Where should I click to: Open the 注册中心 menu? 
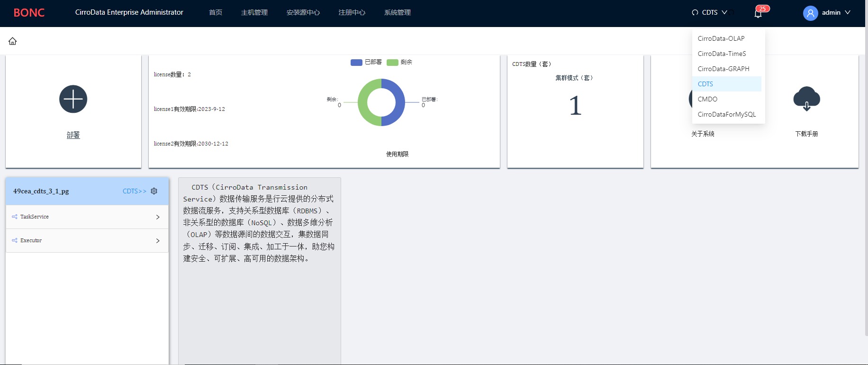pos(352,12)
